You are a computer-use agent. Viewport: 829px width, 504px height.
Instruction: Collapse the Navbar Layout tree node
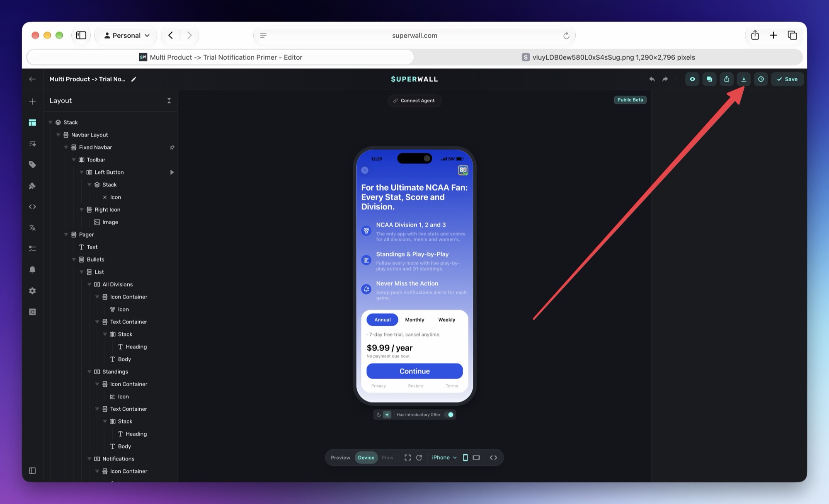(x=58, y=135)
